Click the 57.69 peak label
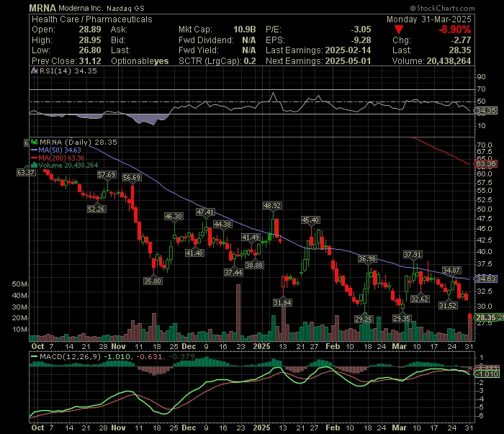Image resolution: width=504 pixels, height=434 pixels. (x=107, y=175)
